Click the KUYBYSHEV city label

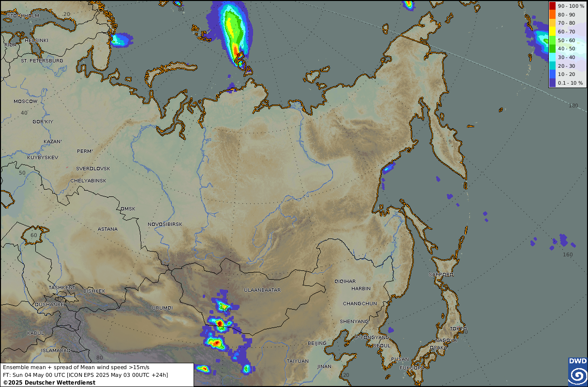43,158
